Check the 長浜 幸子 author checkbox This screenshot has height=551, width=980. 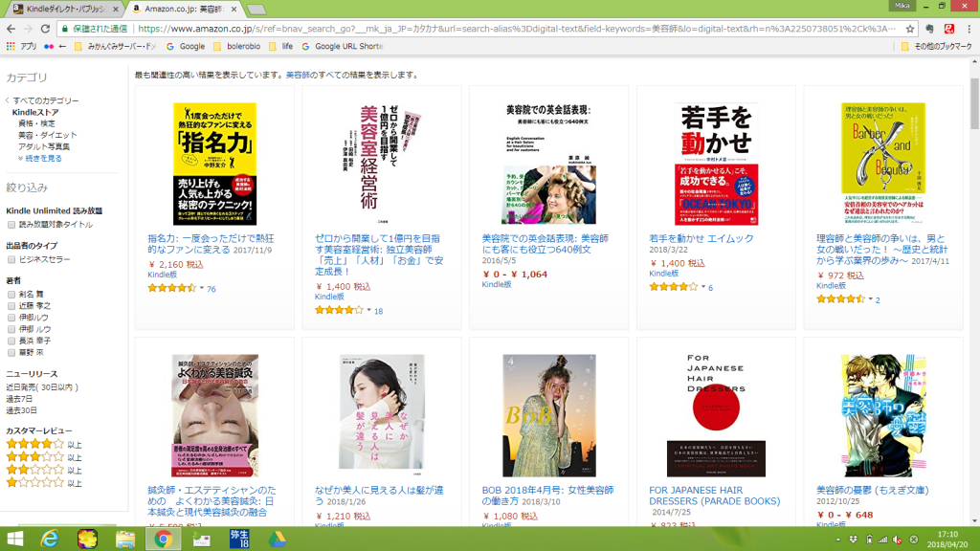(x=11, y=342)
